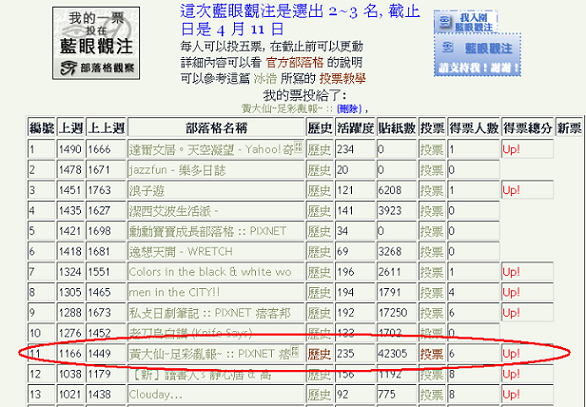Click the small tag icon after 黃大仙 blog name

click(295, 351)
